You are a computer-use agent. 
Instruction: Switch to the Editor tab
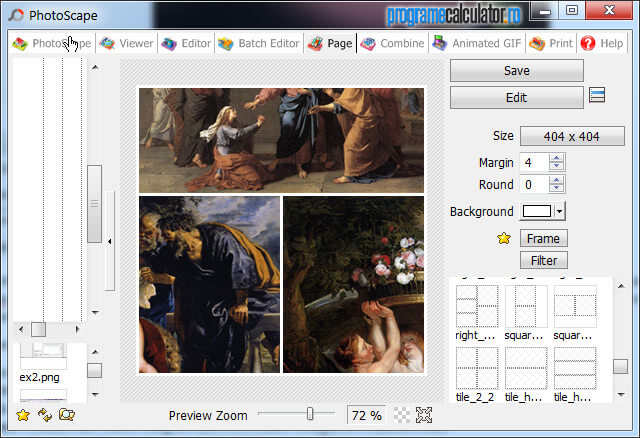point(186,43)
